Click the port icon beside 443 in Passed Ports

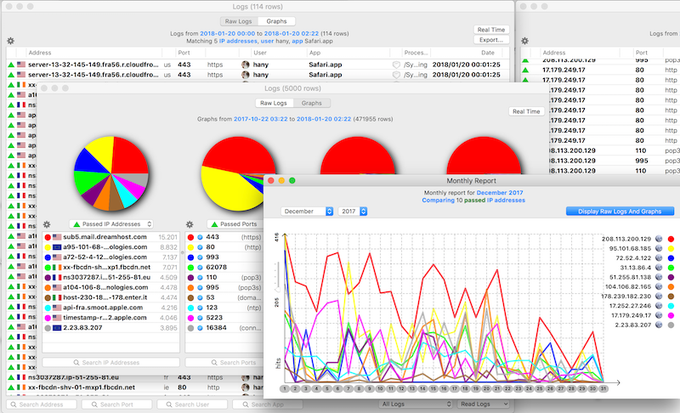[200, 237]
